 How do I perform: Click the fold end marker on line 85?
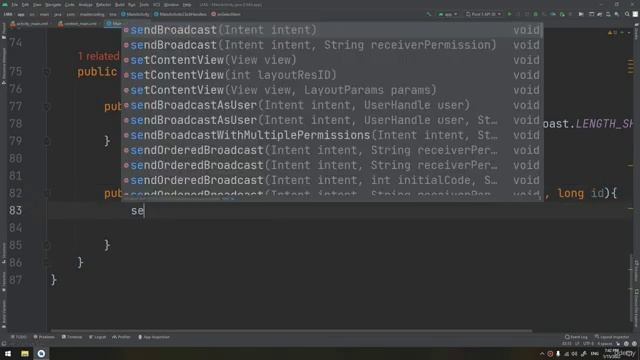pos(47,245)
